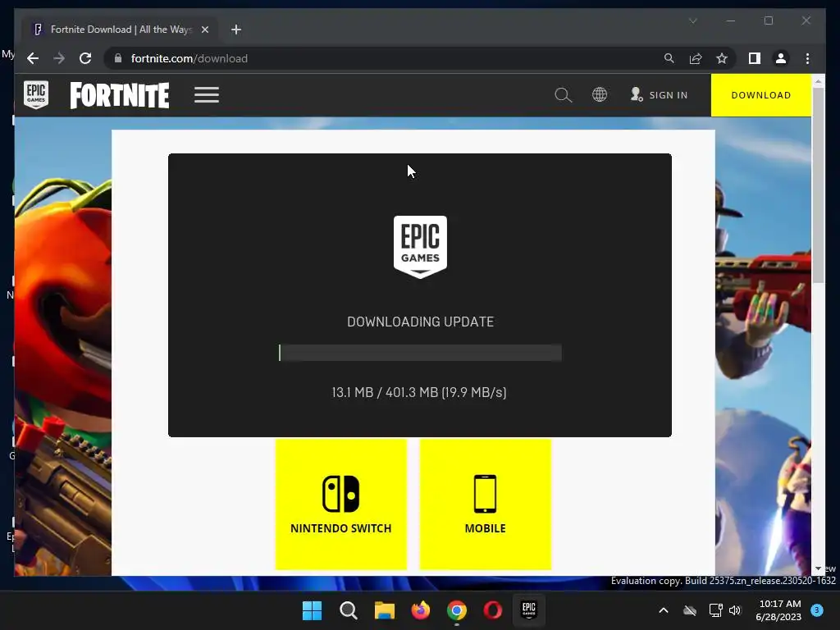Open Windows taskbar search

click(348, 610)
